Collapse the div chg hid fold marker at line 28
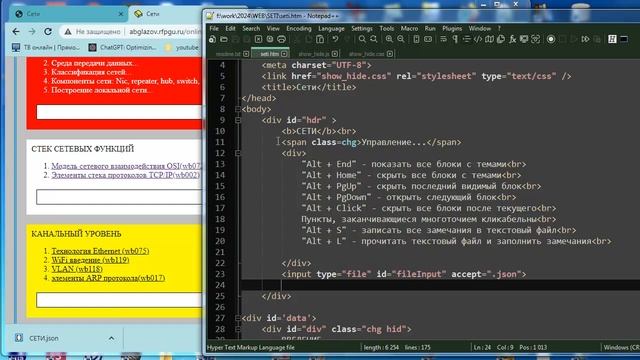 (238, 329)
